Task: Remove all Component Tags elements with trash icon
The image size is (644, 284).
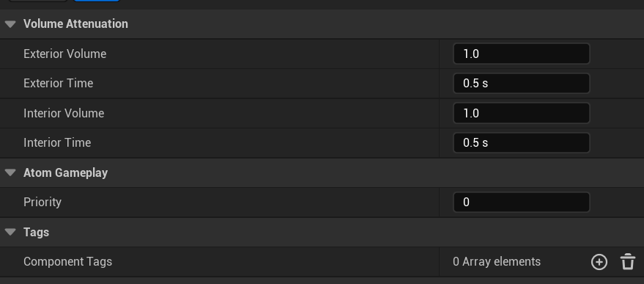Action: click(628, 262)
